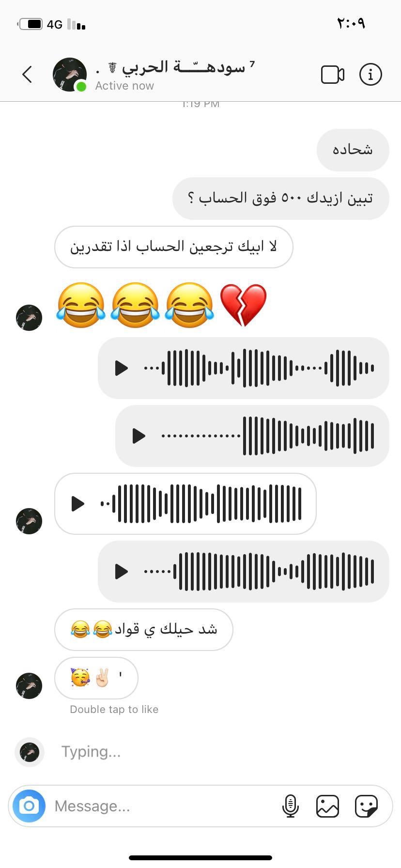Tap the شحاده message bubble
This screenshot has width=401, height=868.
click(x=353, y=150)
